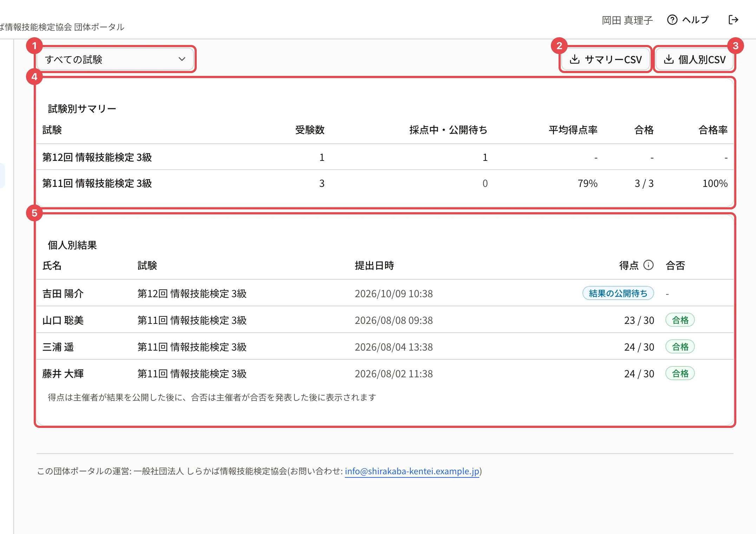Click the 受験数 column header
Image resolution: width=756 pixels, height=534 pixels.
click(x=310, y=130)
